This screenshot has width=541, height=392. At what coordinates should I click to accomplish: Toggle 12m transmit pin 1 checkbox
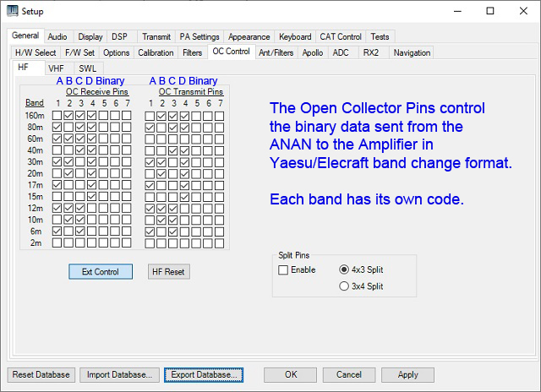coord(150,209)
